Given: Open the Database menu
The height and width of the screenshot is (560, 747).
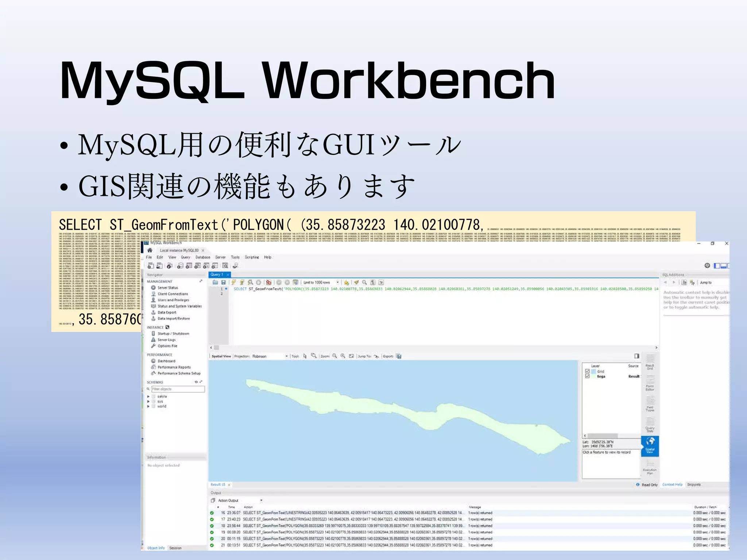Looking at the screenshot, I should 203,257.
